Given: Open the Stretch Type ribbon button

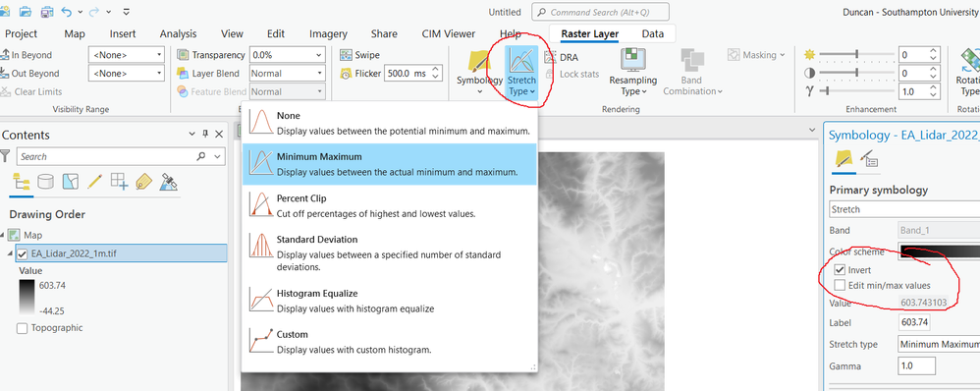Looking at the screenshot, I should coord(521,73).
